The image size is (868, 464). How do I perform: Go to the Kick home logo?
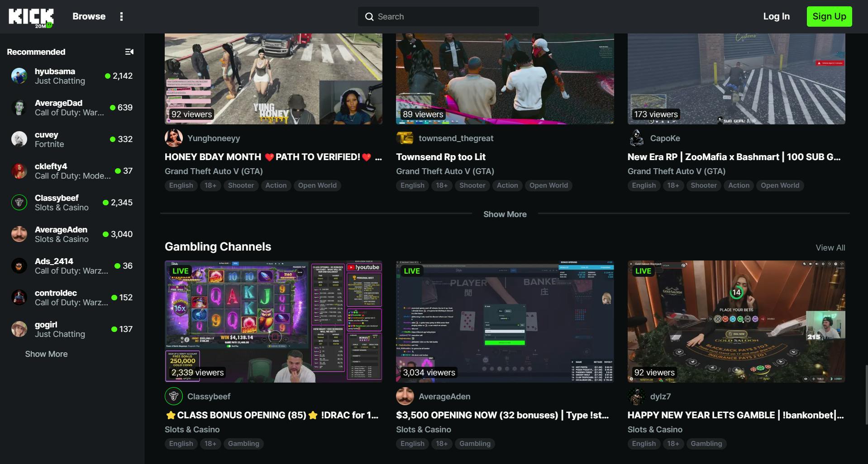coord(31,18)
